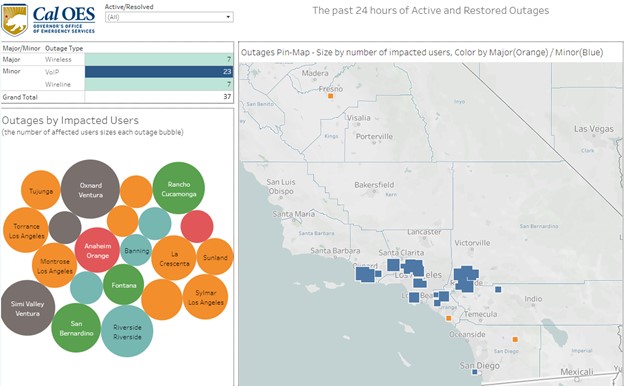
Task: Click the orange Fresno outage pin
Action: (x=330, y=96)
